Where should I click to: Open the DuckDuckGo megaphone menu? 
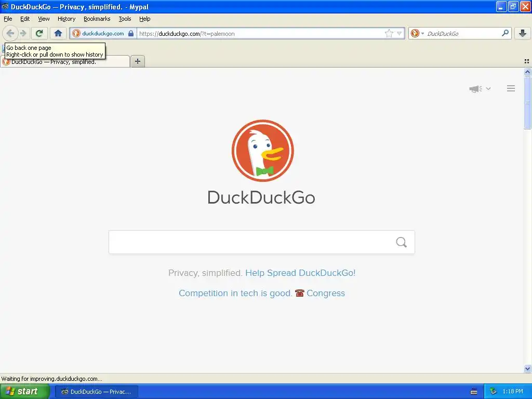point(480,89)
